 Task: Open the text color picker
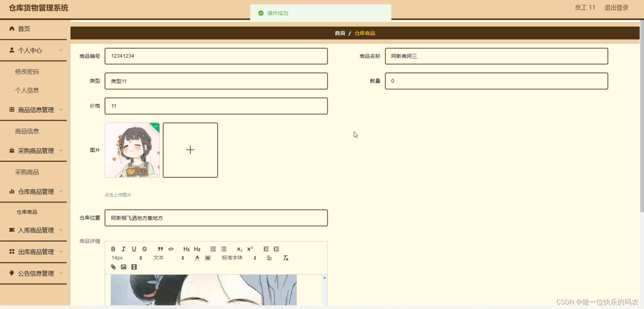click(x=197, y=258)
